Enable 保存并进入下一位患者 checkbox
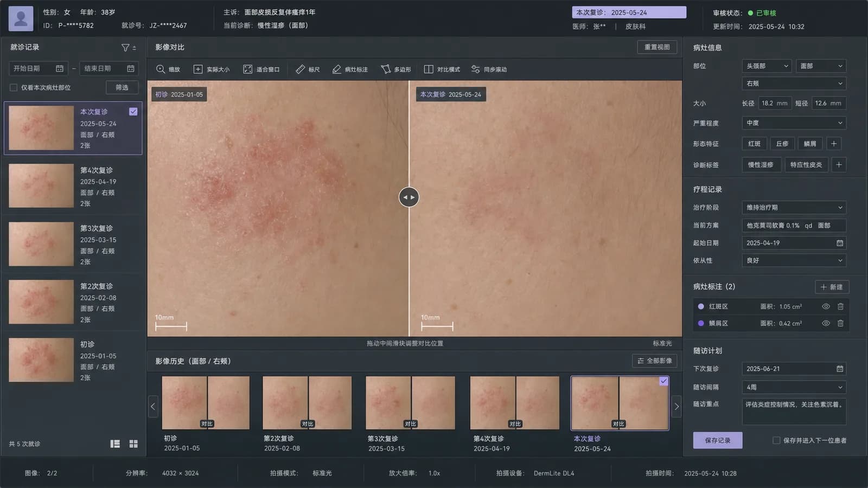Viewport: 868px width, 488px height. (x=776, y=440)
